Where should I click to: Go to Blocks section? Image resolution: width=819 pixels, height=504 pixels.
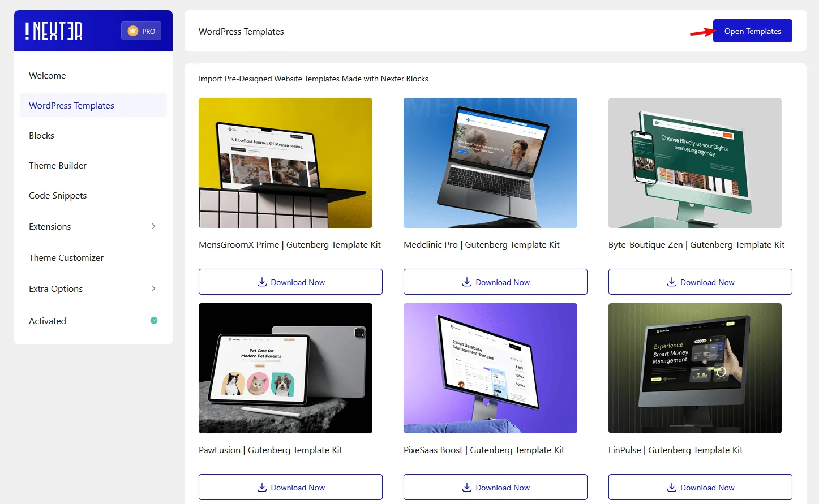pos(42,136)
